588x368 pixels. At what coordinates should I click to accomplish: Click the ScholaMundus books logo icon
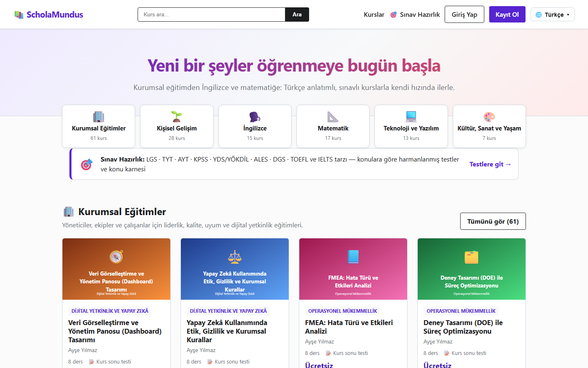(x=19, y=15)
